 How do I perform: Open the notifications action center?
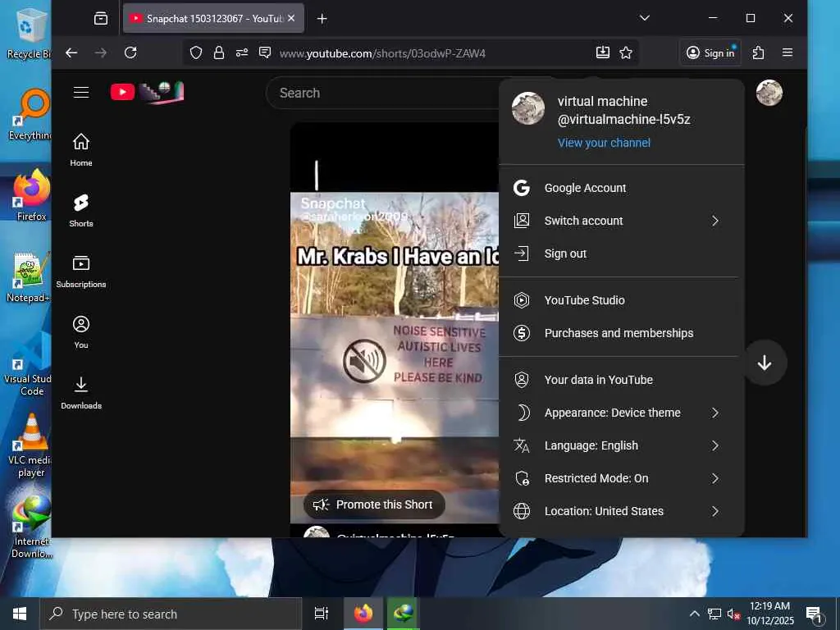coord(814,614)
